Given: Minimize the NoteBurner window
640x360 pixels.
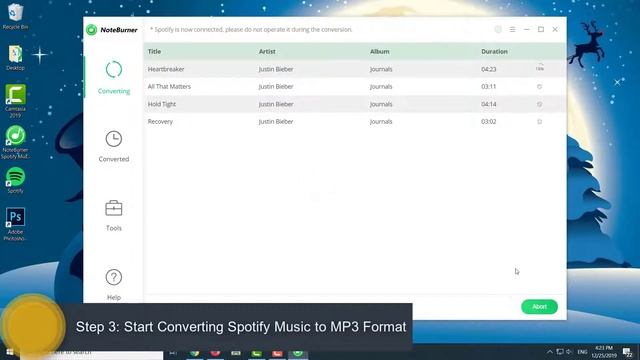Looking at the screenshot, I should tap(527, 29).
